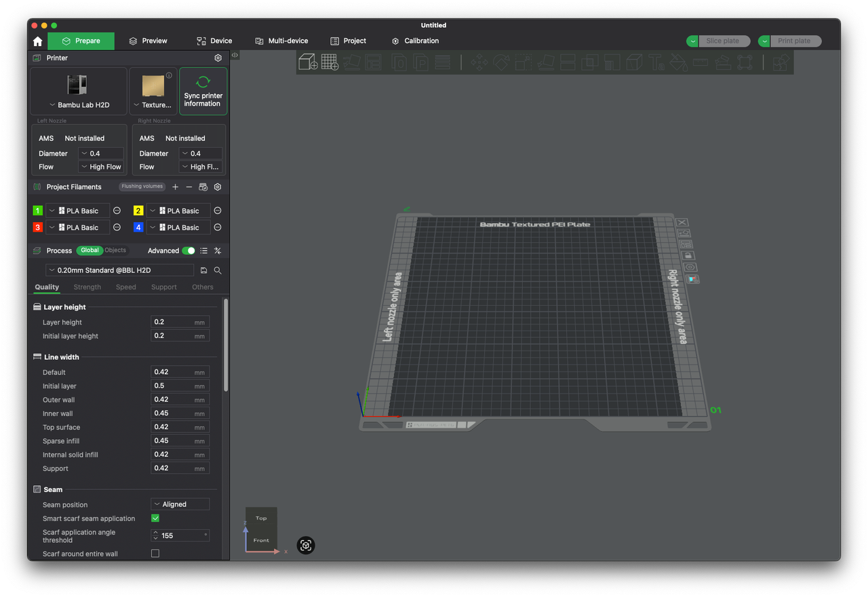868x597 pixels.
Task: Open right nozzle Flow dropdown
Action: [201, 167]
